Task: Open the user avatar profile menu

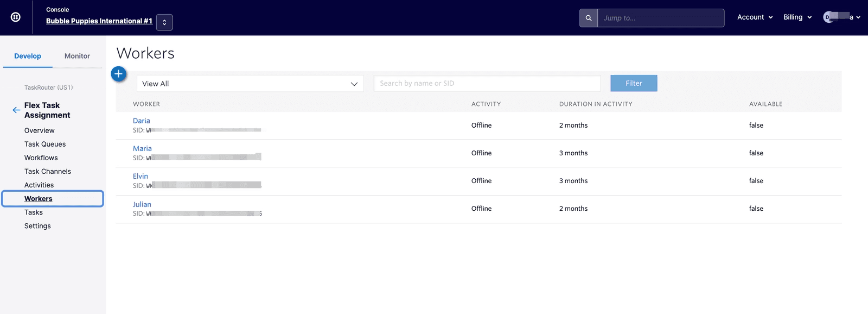Action: 841,17
